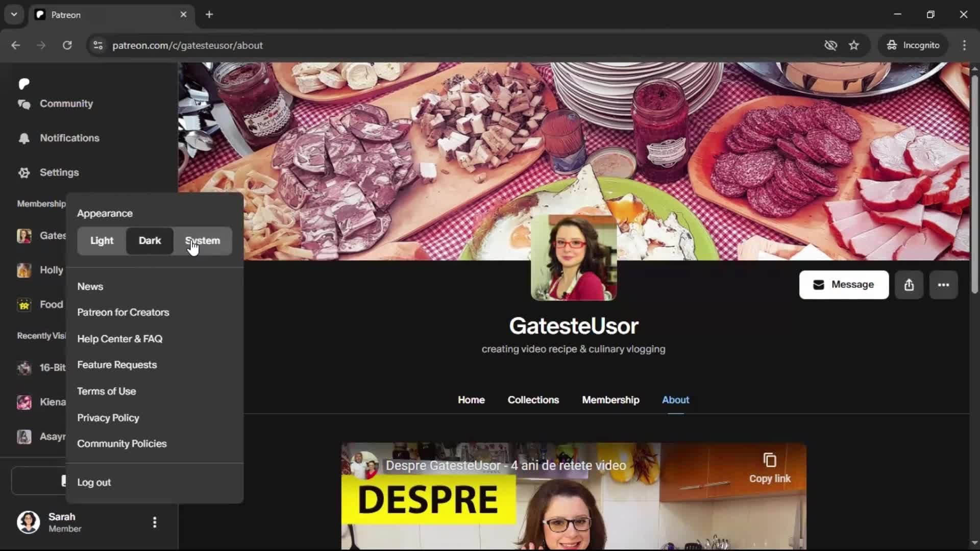Open Community Policies
The width and height of the screenshot is (980, 551).
[122, 444]
